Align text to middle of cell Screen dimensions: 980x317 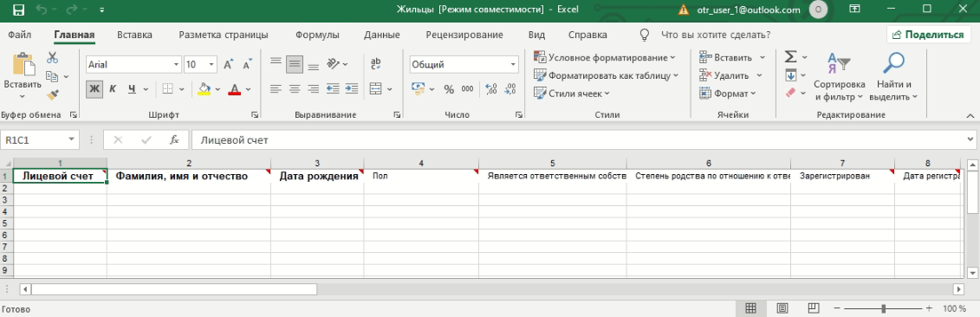point(295,64)
